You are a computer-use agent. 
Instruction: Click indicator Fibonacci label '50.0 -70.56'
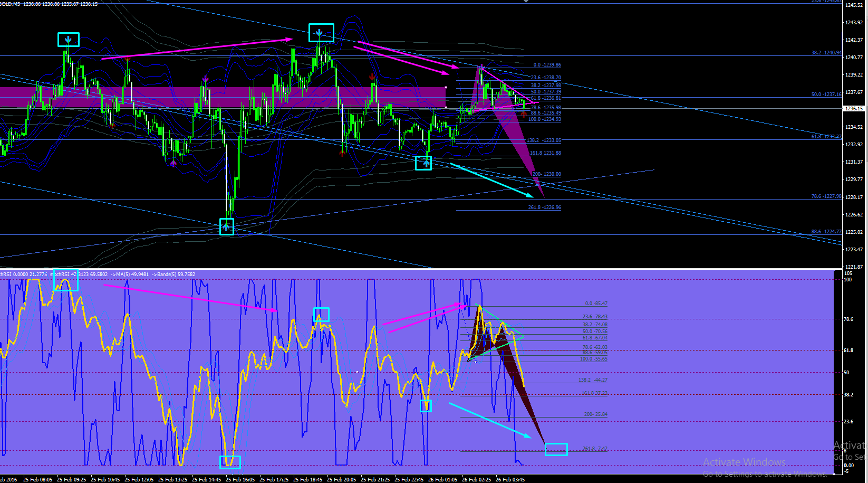tap(595, 332)
